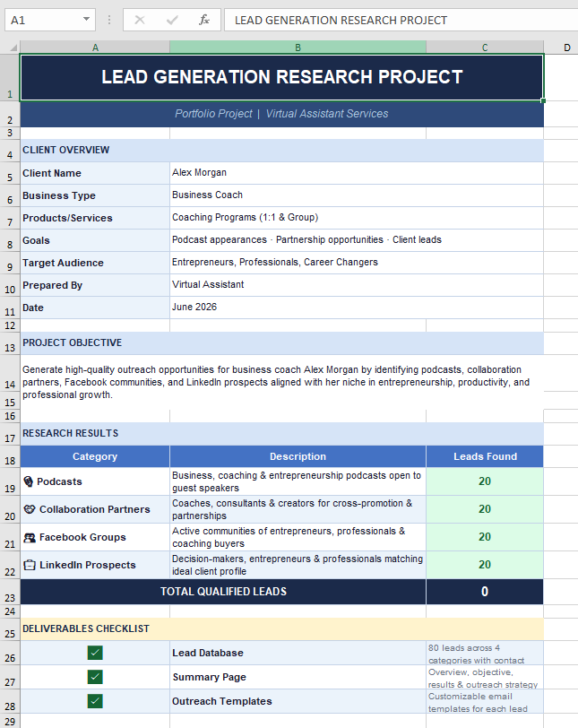
Task: Select the Lead Database cell
Action: [298, 653]
